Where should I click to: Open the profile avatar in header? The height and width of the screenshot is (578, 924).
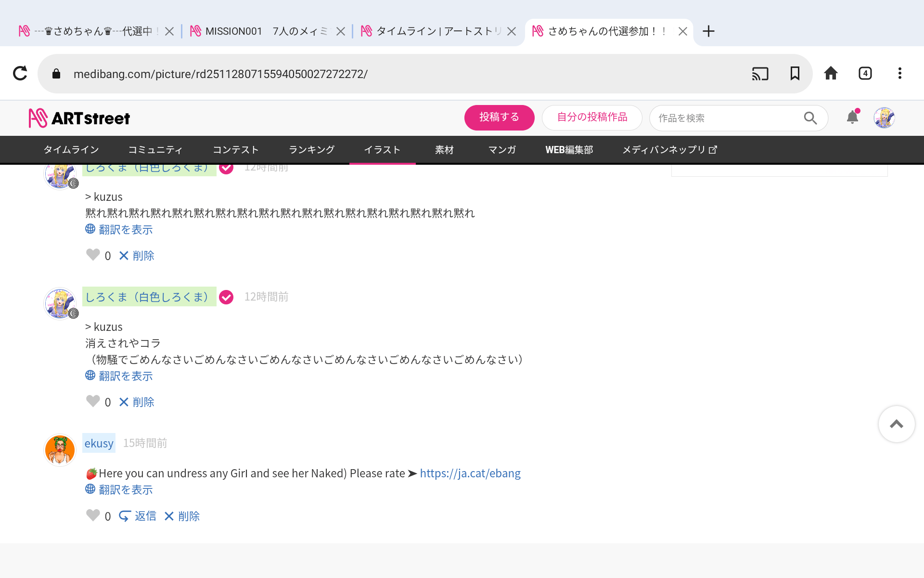(884, 118)
